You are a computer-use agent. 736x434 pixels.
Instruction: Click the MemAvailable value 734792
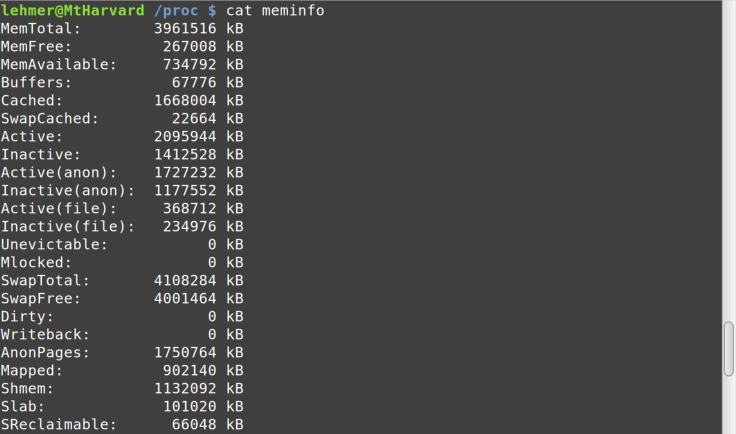click(189, 64)
